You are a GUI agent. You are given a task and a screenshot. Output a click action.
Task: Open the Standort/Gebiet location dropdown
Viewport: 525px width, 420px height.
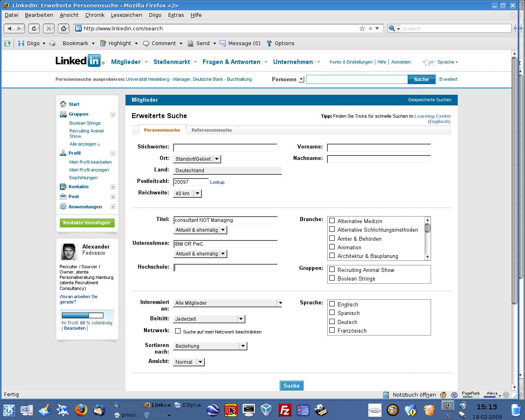point(197,159)
